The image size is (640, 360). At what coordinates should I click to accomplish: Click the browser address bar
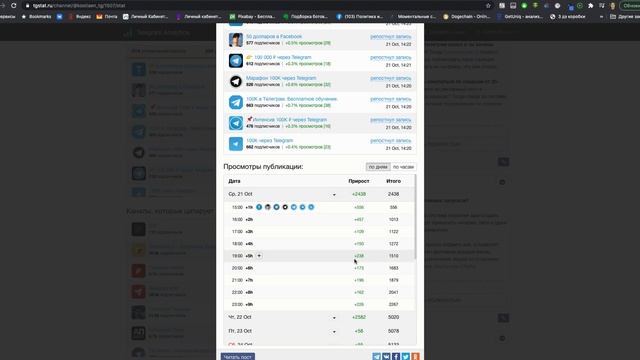pos(253,6)
